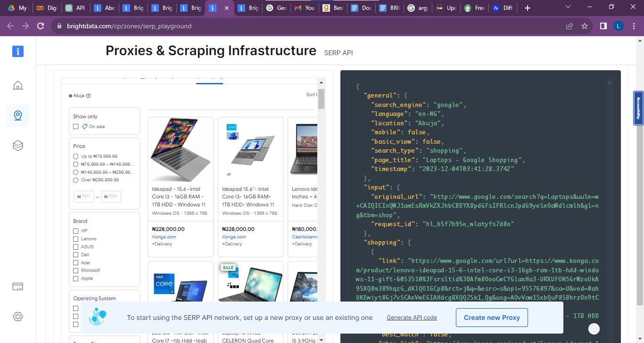Click the Bright Data logo icon in sidebar
644x343 pixels.
click(18, 51)
